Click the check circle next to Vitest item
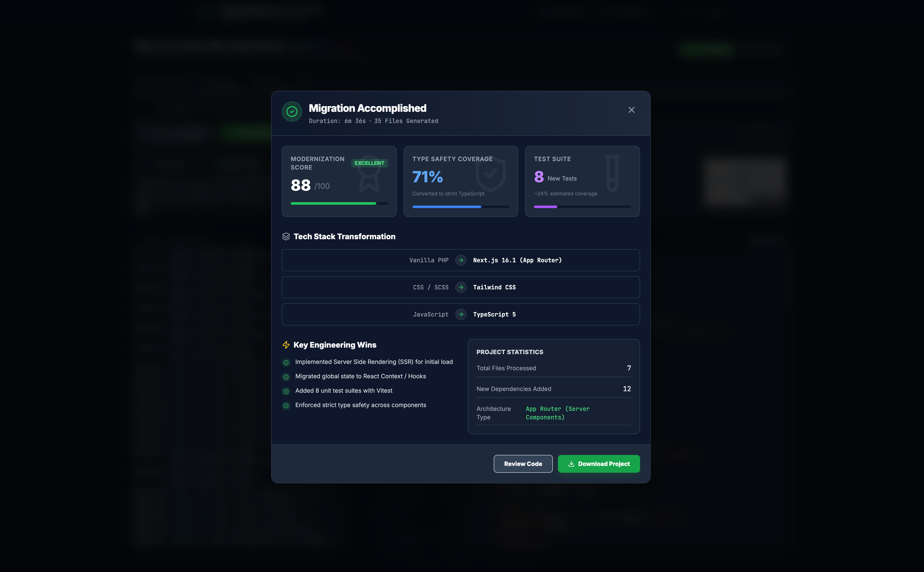This screenshot has width=924, height=572. pos(286,391)
